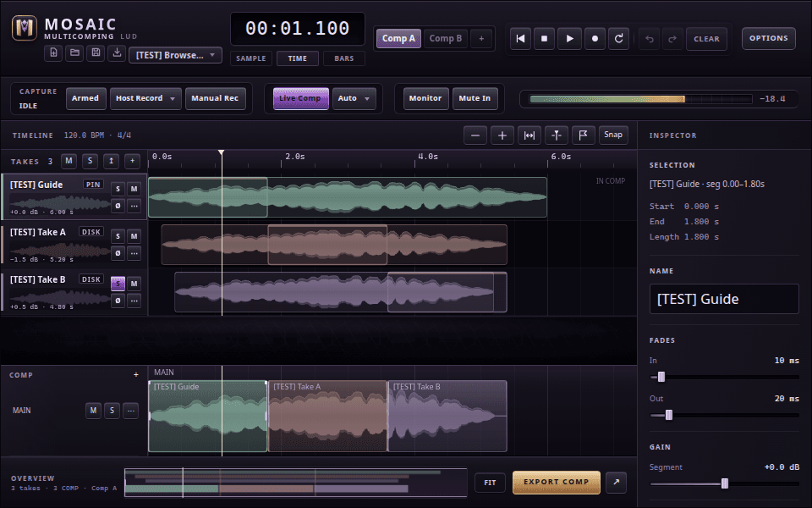Invert phase on the [TEST] Guide take

click(118, 206)
